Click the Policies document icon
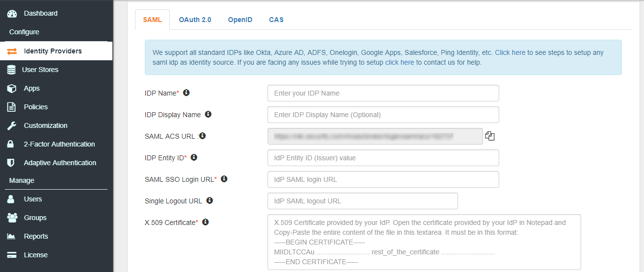 coord(11,107)
